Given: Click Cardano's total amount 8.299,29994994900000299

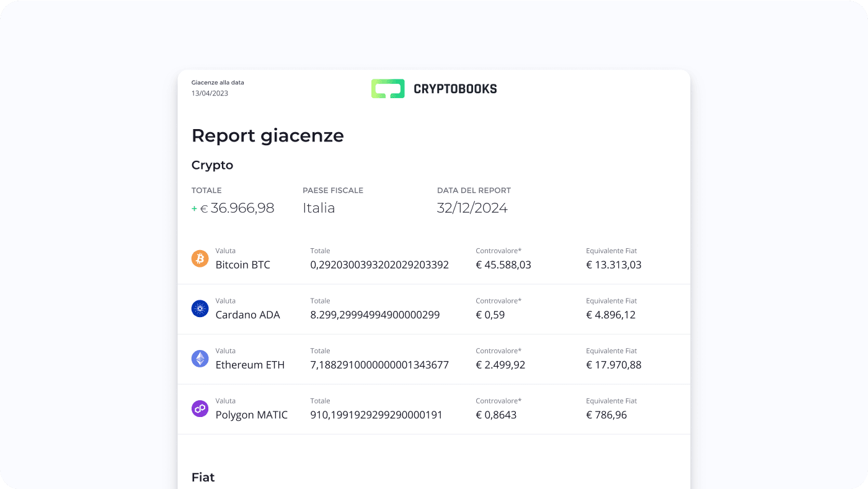Looking at the screenshot, I should 374,315.
